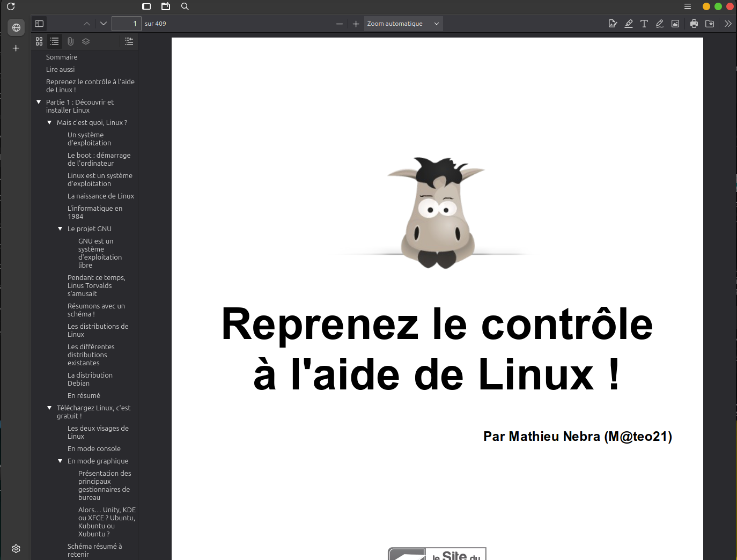The image size is (737, 560).
Task: Open search with the magnifying glass icon
Action: [185, 6]
